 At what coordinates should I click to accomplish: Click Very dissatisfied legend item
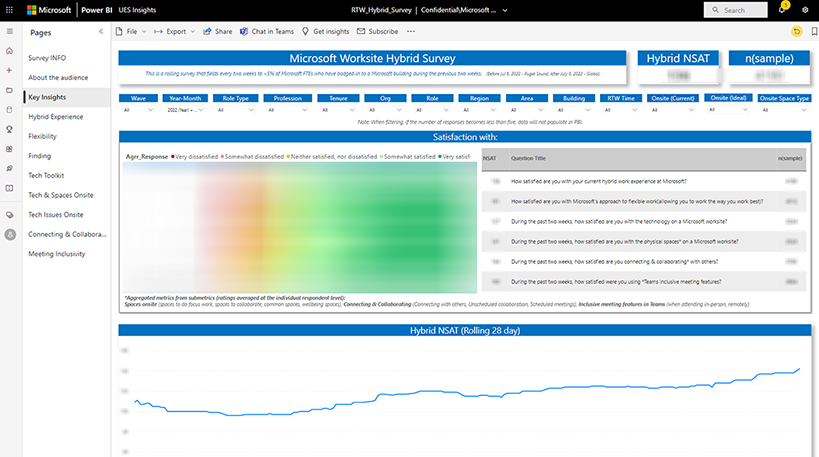click(194, 157)
